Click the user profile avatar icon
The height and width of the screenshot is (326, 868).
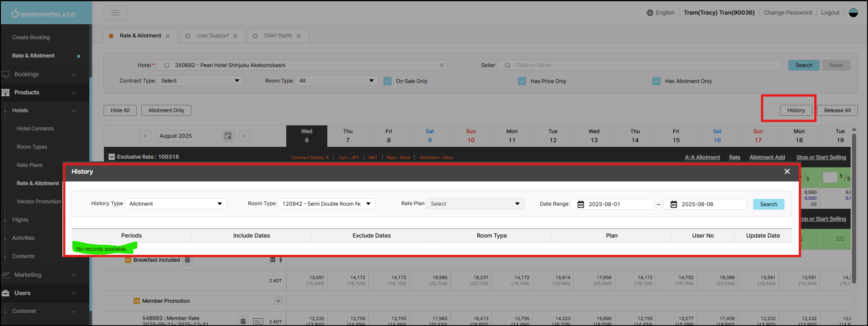coord(853,13)
